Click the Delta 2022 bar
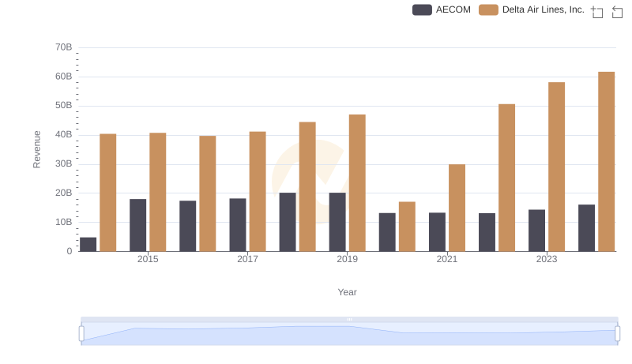This screenshot has width=632, height=364. pos(506,178)
